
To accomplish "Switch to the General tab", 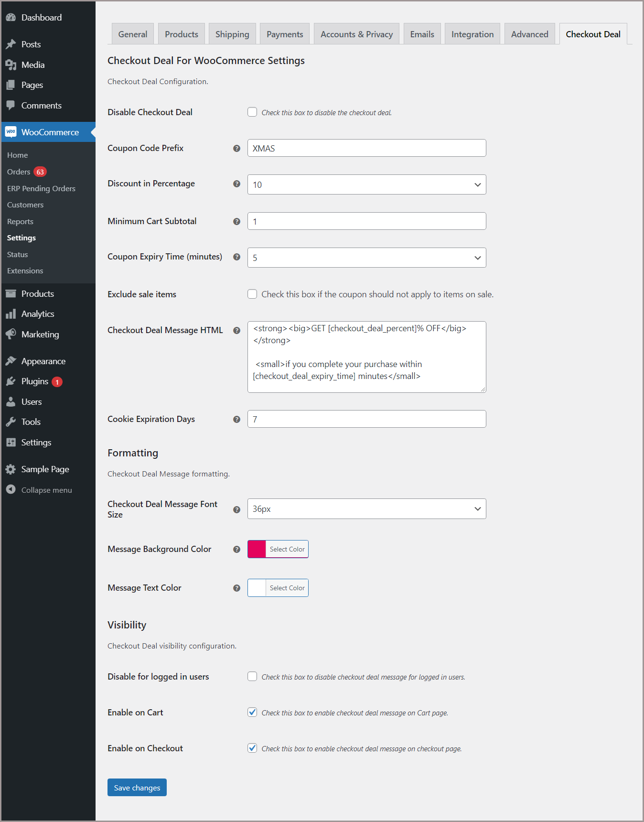I will (x=133, y=34).
